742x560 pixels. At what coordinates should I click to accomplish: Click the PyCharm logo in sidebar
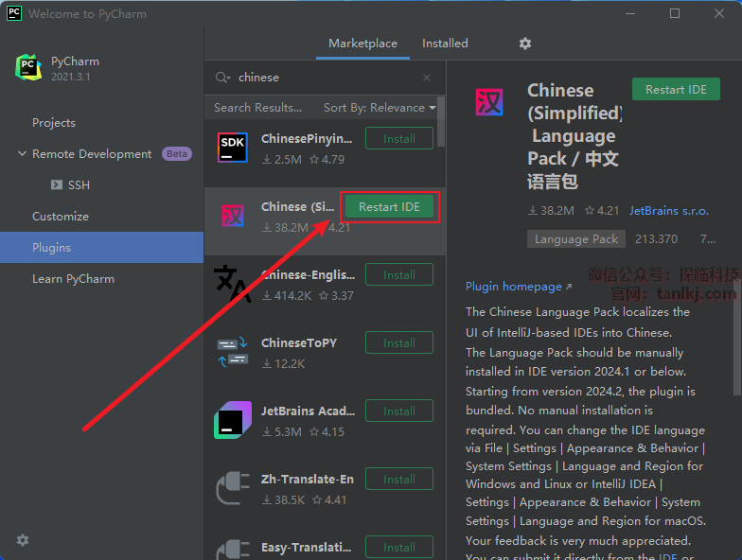(28, 67)
